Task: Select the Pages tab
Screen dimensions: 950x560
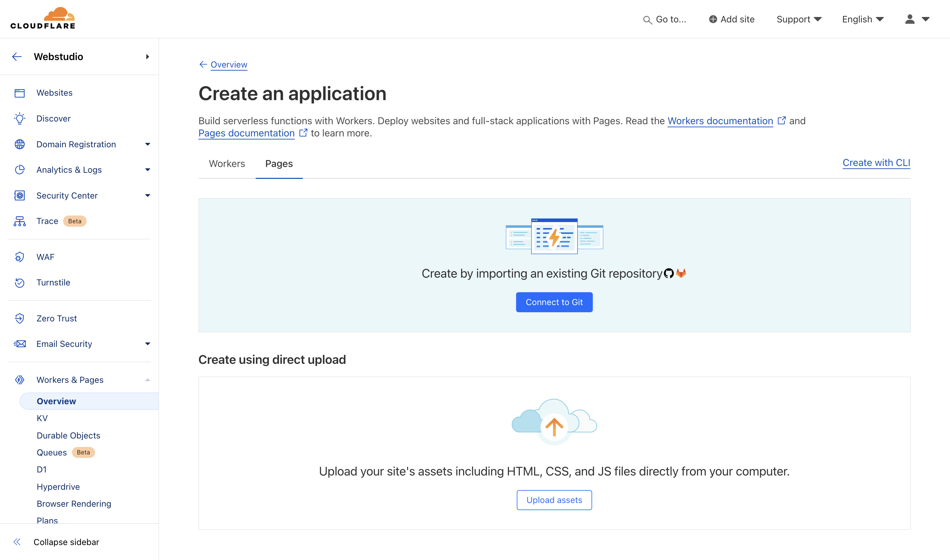Action: point(279,164)
